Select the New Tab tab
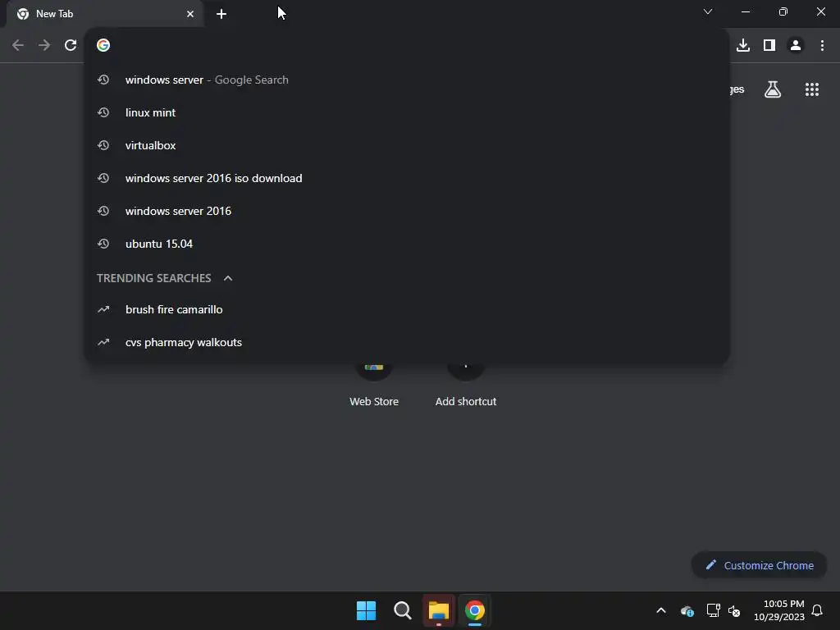The width and height of the screenshot is (840, 630). click(104, 14)
